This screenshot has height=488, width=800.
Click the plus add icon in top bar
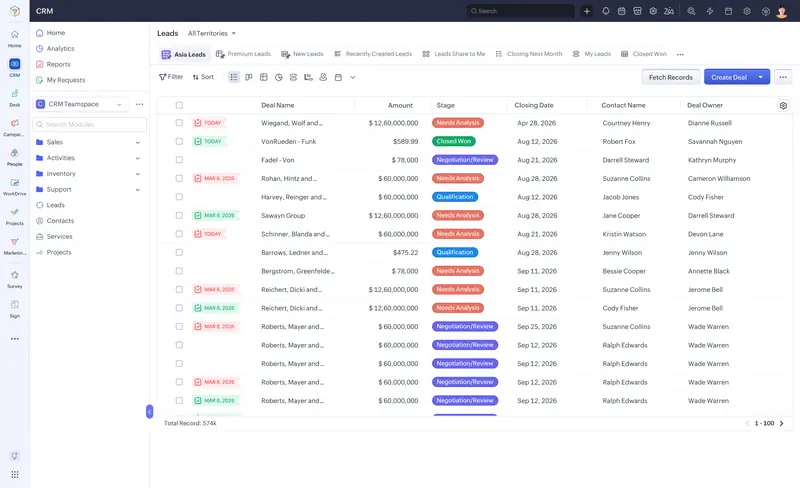tap(587, 11)
